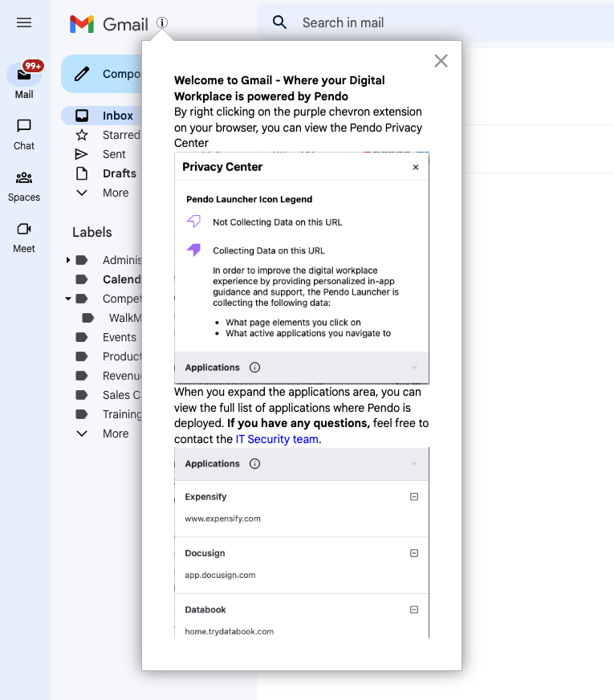
Task: Click the Compose button
Action: [102, 74]
